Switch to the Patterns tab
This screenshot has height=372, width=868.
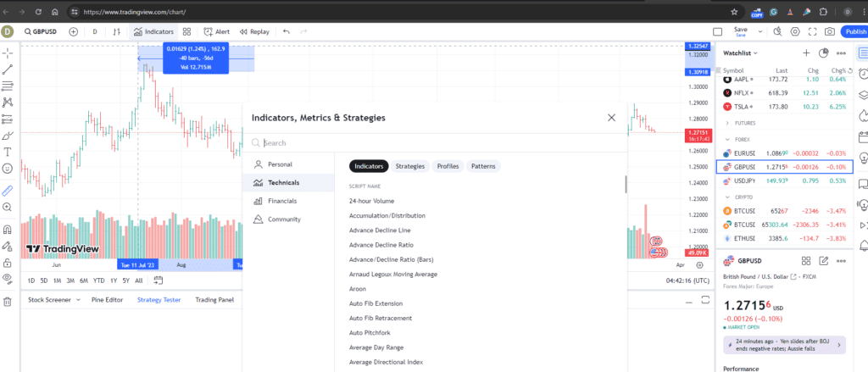[x=484, y=166]
